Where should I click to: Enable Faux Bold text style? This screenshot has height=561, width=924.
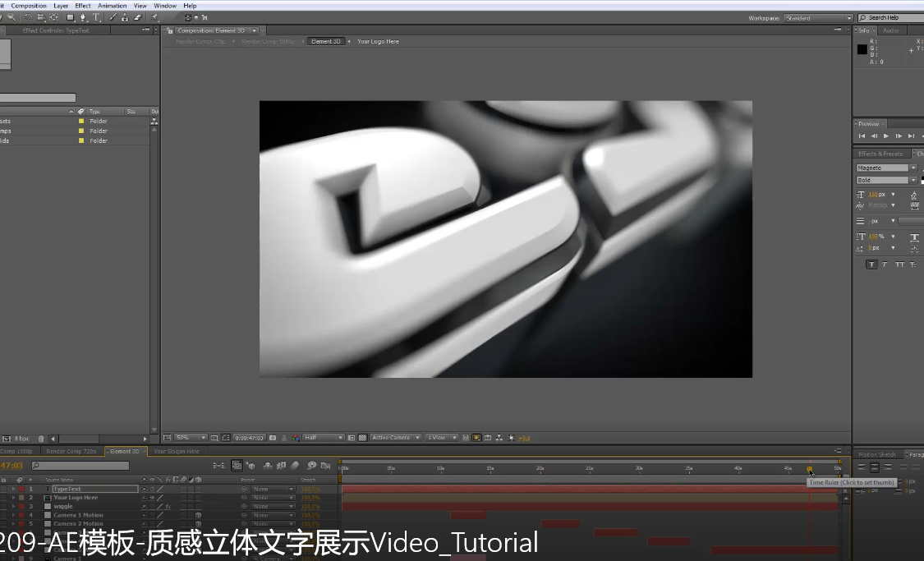coord(871,264)
